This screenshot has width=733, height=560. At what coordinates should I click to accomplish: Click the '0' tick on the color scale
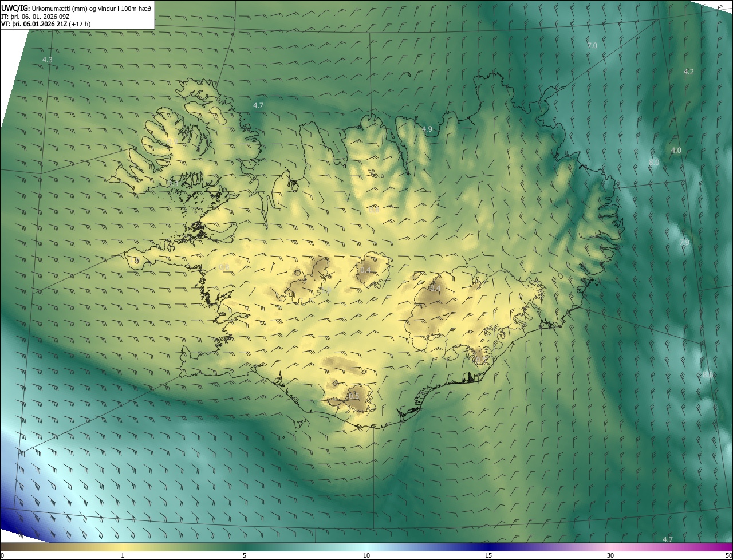point(2,556)
